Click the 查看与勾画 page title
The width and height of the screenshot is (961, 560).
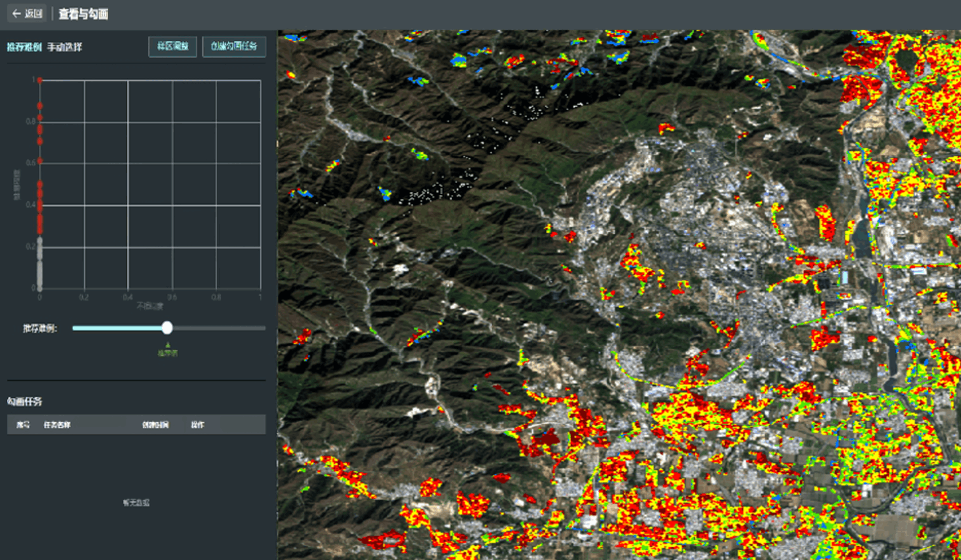click(x=83, y=14)
